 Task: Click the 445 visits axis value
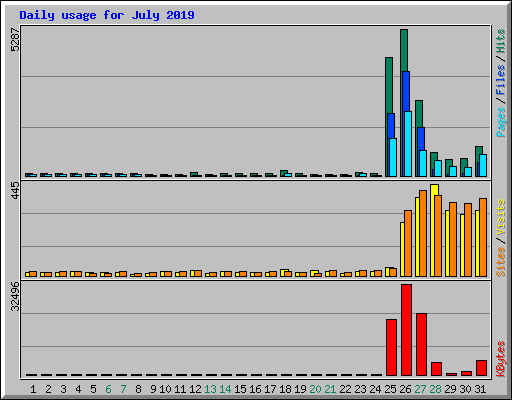(x=15, y=191)
